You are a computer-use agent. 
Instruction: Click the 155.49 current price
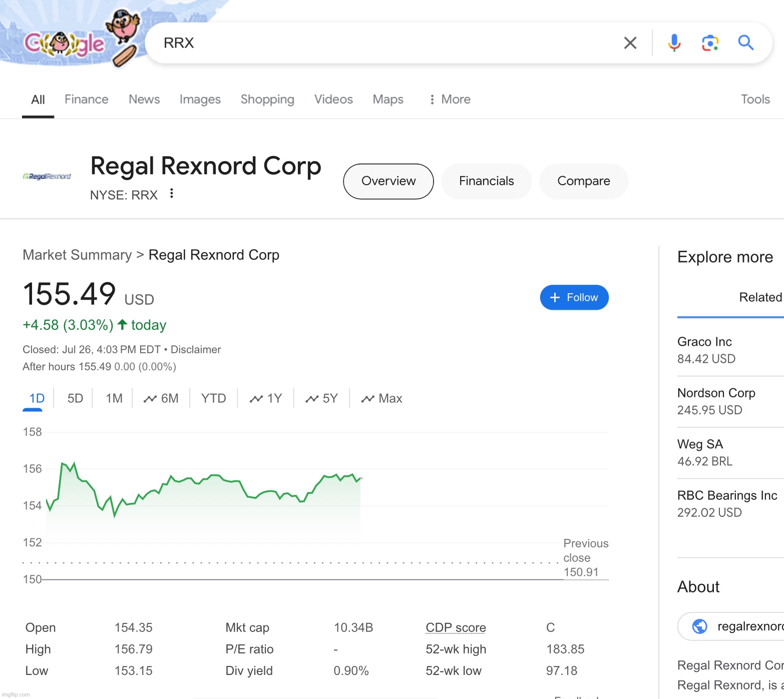tap(69, 294)
